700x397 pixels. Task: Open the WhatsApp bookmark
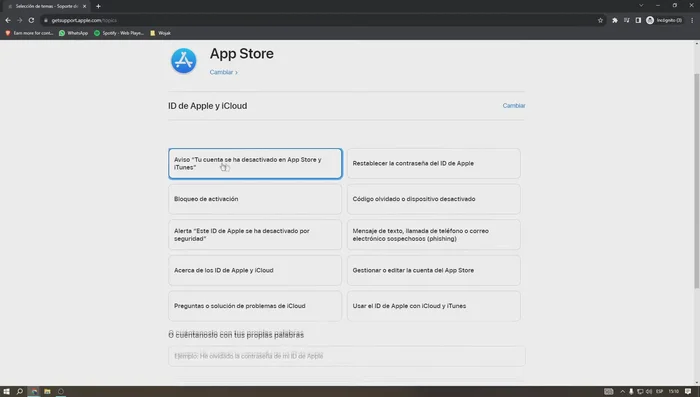pos(74,33)
